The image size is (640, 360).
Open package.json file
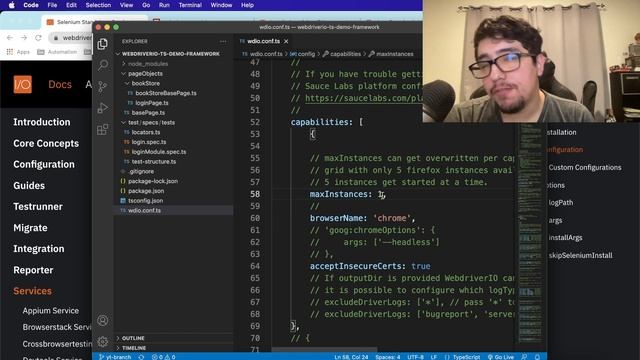146,191
